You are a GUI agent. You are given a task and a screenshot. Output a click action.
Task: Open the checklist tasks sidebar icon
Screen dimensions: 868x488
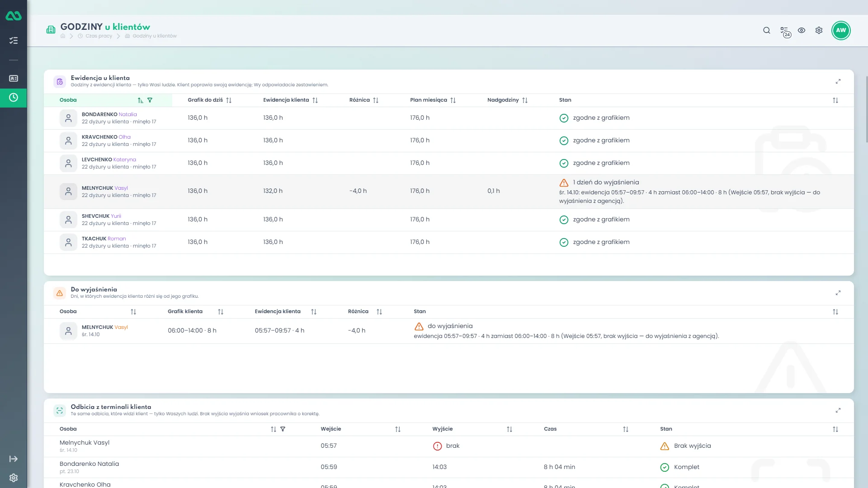[14, 41]
